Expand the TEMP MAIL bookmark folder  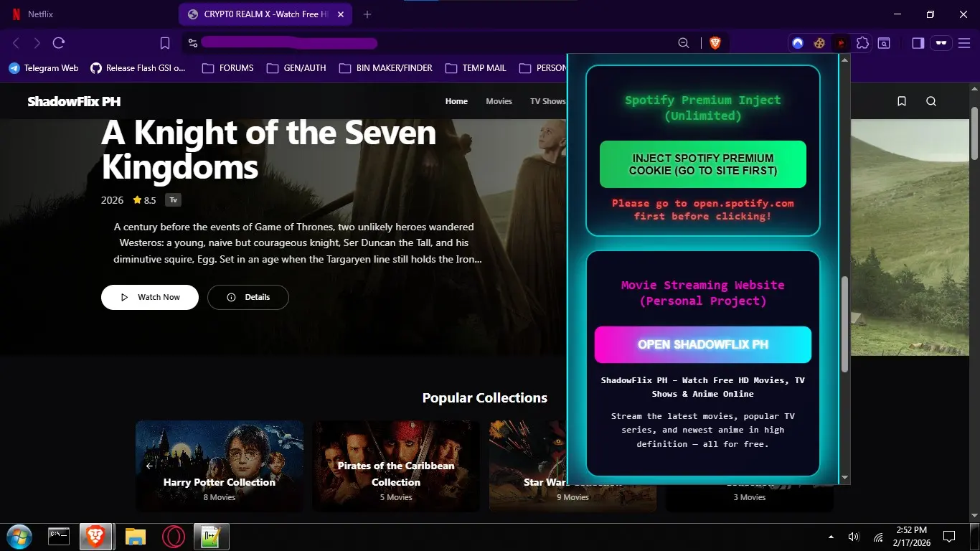(476, 68)
